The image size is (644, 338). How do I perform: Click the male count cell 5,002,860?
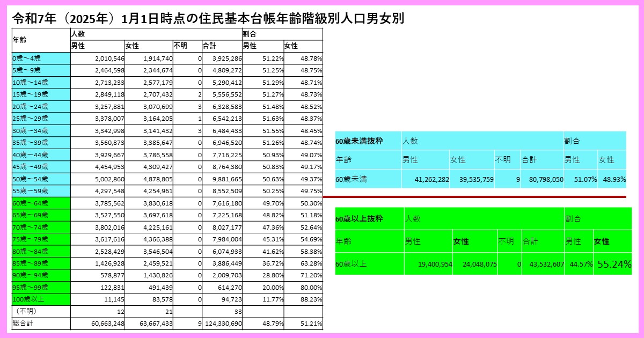coord(97,179)
